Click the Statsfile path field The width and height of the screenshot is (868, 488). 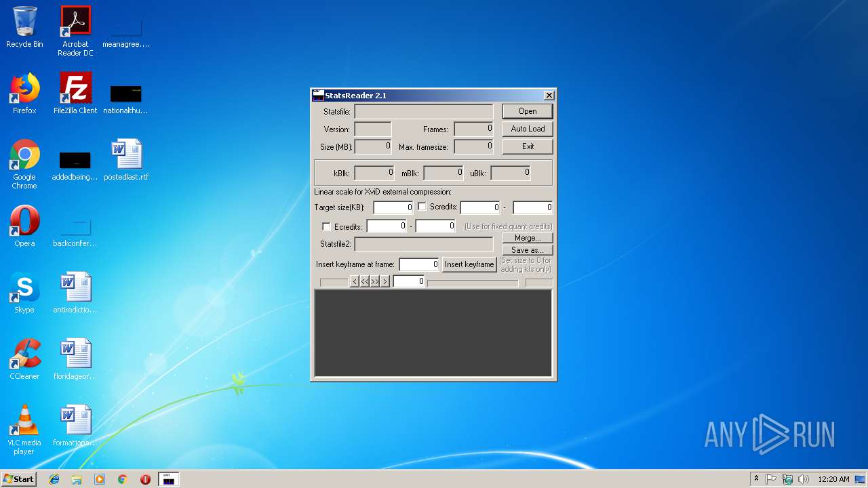424,111
